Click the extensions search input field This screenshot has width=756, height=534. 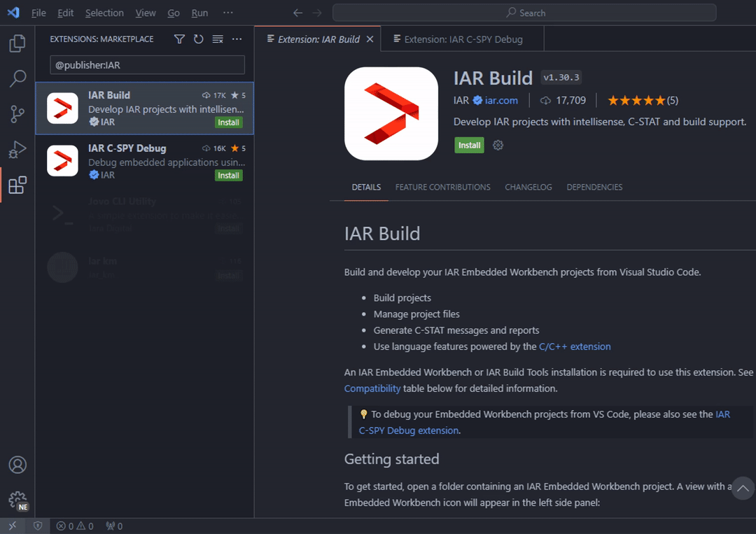[x=147, y=65]
